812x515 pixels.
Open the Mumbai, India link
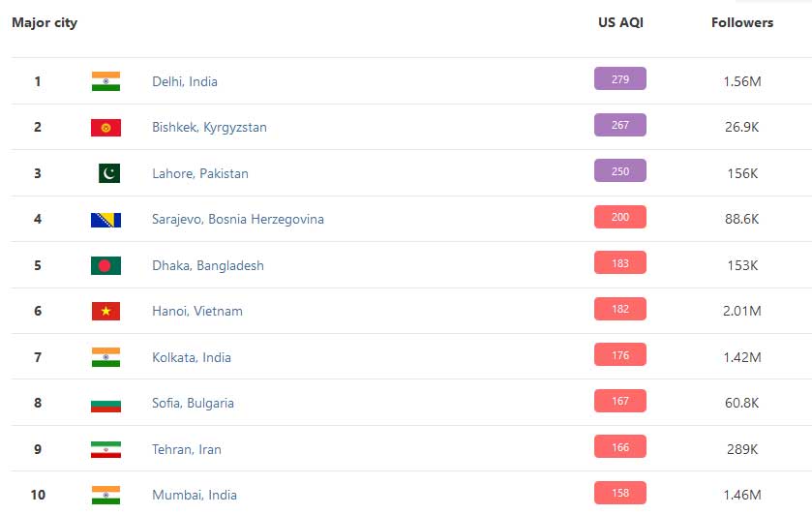[195, 495]
